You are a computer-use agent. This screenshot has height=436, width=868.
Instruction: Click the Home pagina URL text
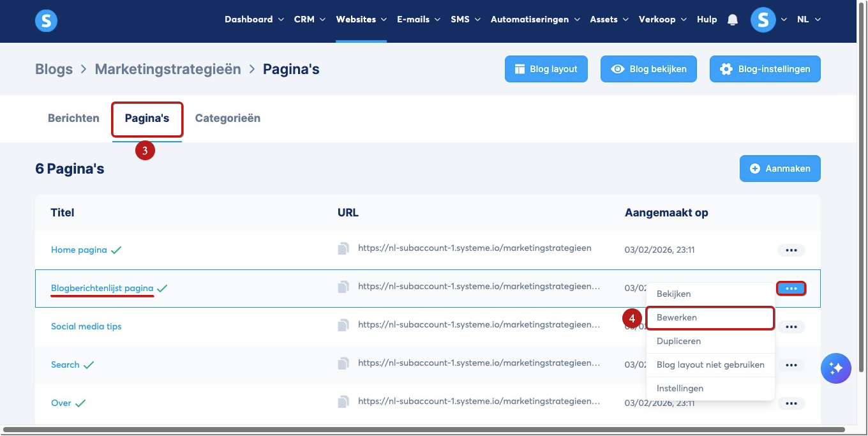[475, 248]
